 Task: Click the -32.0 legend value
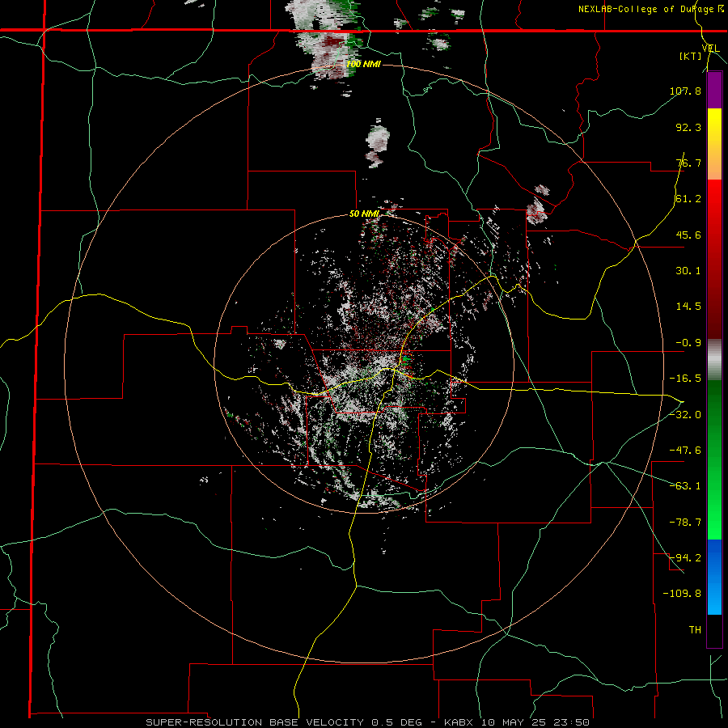[x=685, y=415]
